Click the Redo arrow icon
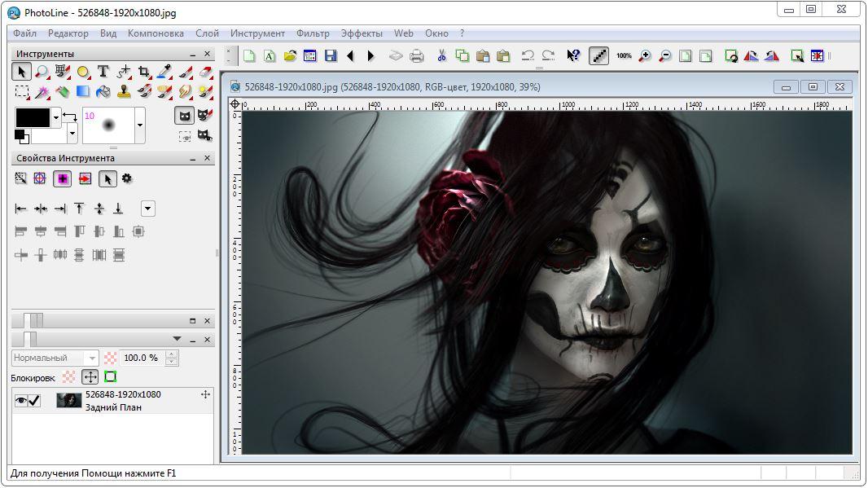868x488 pixels. point(548,55)
